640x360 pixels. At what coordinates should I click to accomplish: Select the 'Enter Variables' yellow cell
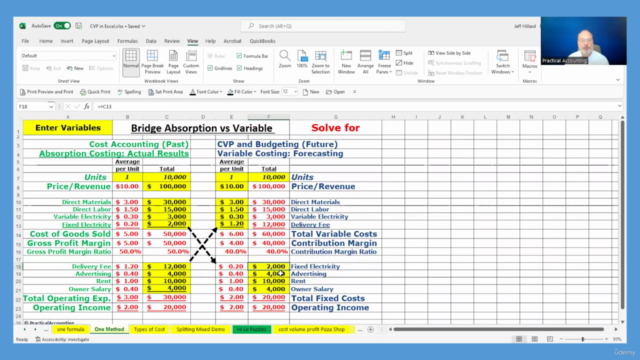click(68, 128)
